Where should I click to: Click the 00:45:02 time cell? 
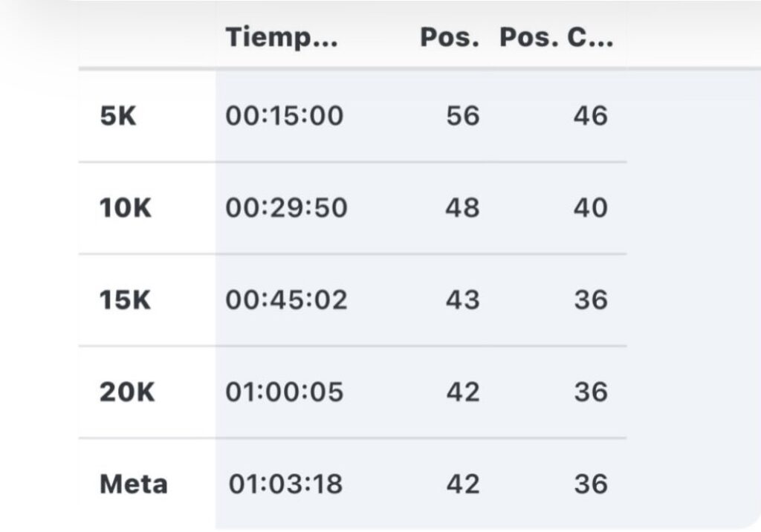[x=286, y=300]
